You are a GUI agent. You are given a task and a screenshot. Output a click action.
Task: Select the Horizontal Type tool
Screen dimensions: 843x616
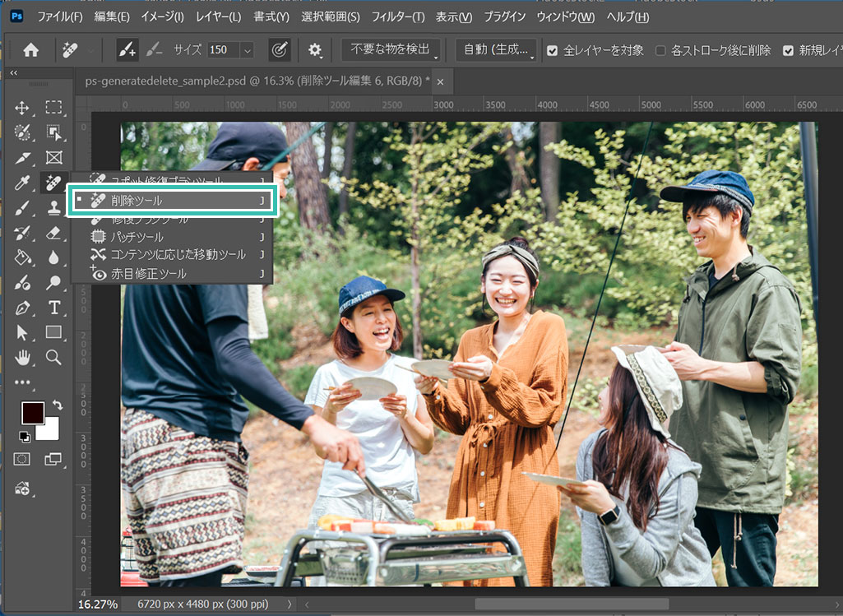(x=53, y=308)
